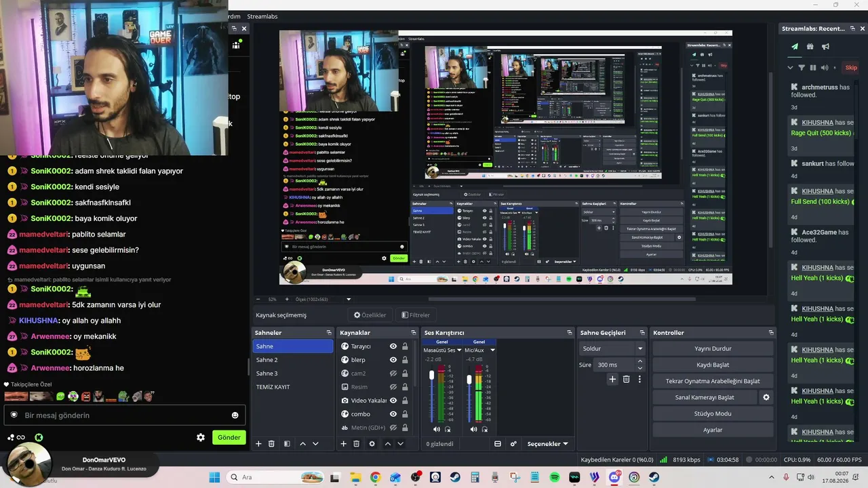Switch to the Streamlabs paper-plane events tab

[x=795, y=47]
